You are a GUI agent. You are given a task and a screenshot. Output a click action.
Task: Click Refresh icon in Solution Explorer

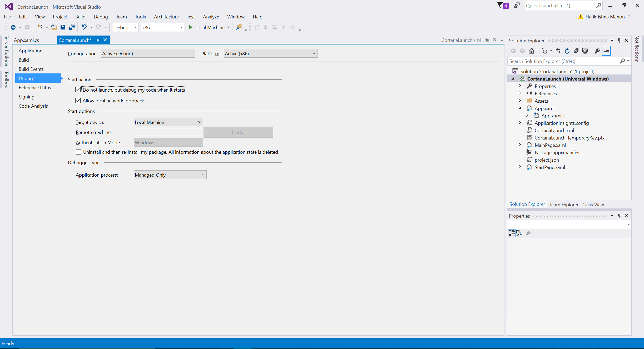[x=567, y=51]
